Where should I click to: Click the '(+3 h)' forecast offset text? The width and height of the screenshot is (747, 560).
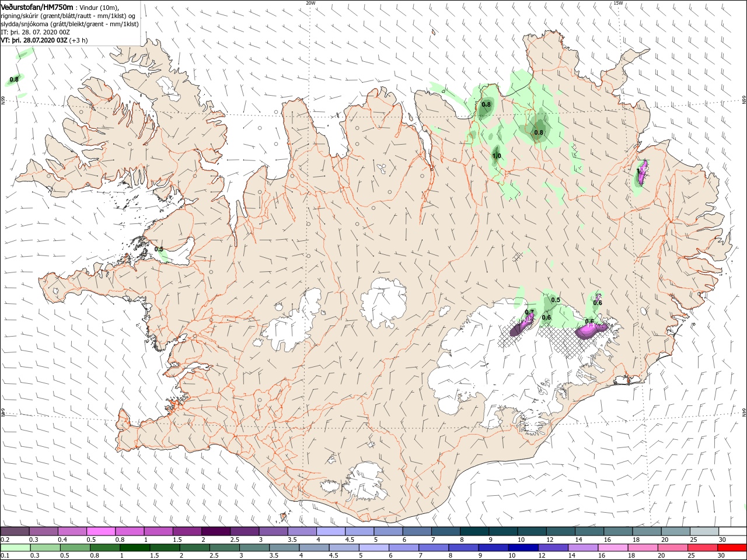click(79, 40)
